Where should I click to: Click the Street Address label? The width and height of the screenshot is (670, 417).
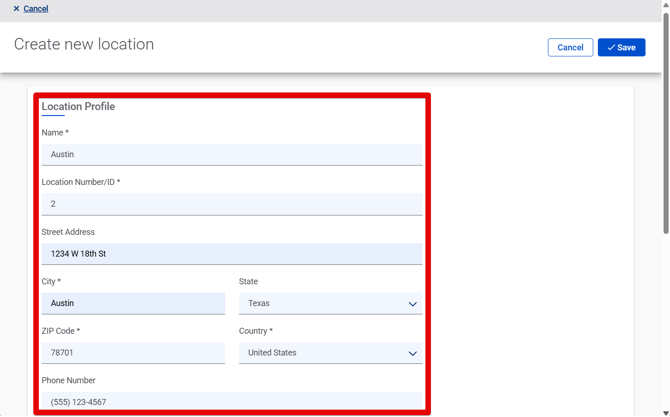coord(68,232)
